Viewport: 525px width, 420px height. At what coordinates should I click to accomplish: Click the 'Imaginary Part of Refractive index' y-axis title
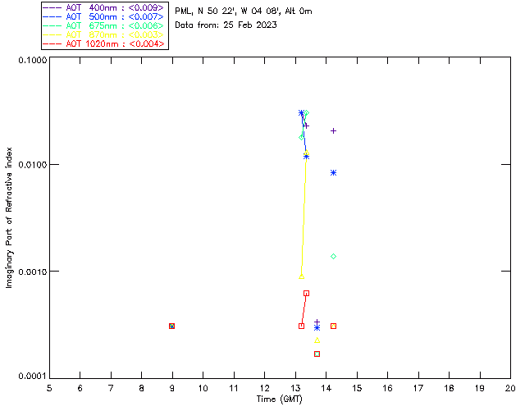(9, 217)
